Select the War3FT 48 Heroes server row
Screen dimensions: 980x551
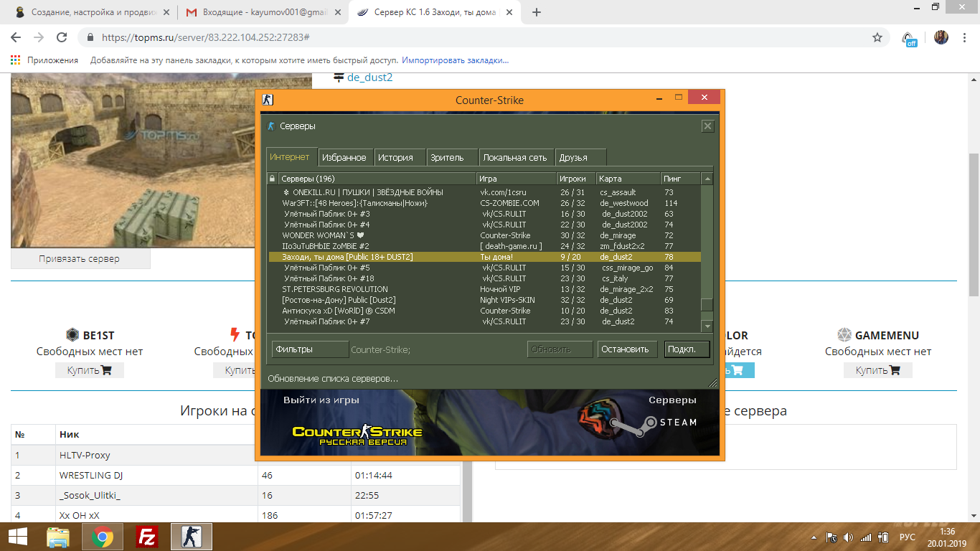click(x=484, y=203)
